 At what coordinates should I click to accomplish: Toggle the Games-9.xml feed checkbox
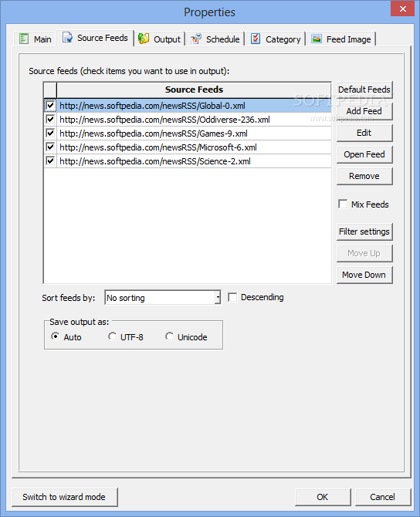[x=50, y=133]
